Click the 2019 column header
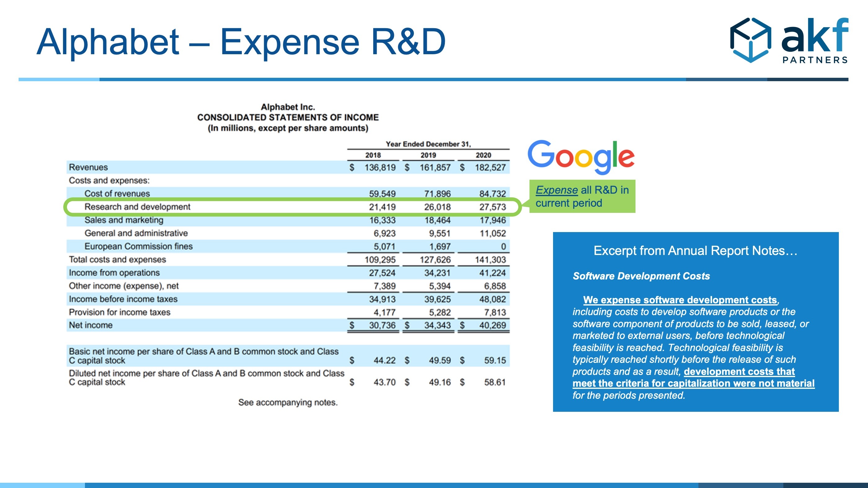 [x=428, y=155]
